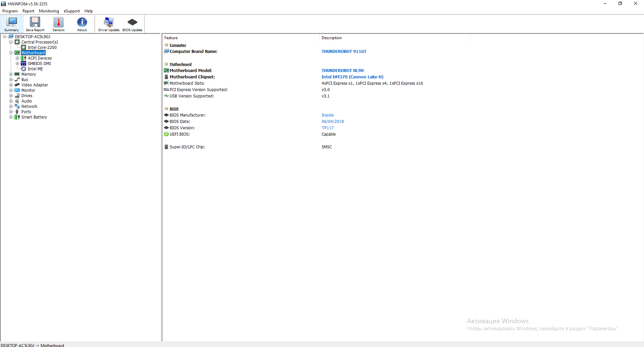
Task: Select the Audio tree node
Action: (x=26, y=101)
